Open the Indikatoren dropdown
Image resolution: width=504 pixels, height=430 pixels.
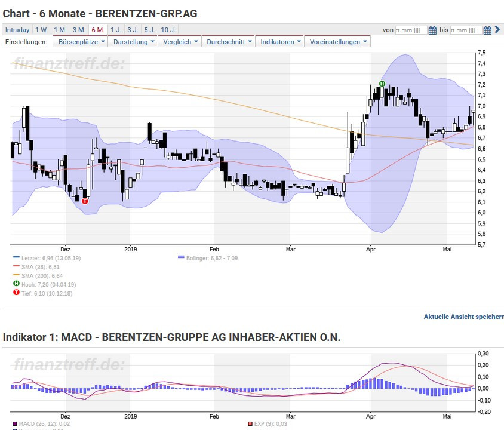280,42
